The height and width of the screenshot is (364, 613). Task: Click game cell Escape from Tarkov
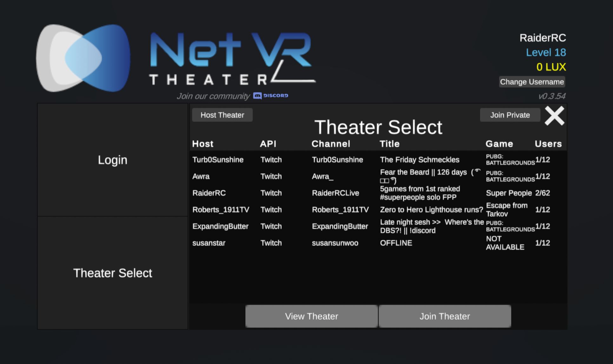pyautogui.click(x=507, y=210)
